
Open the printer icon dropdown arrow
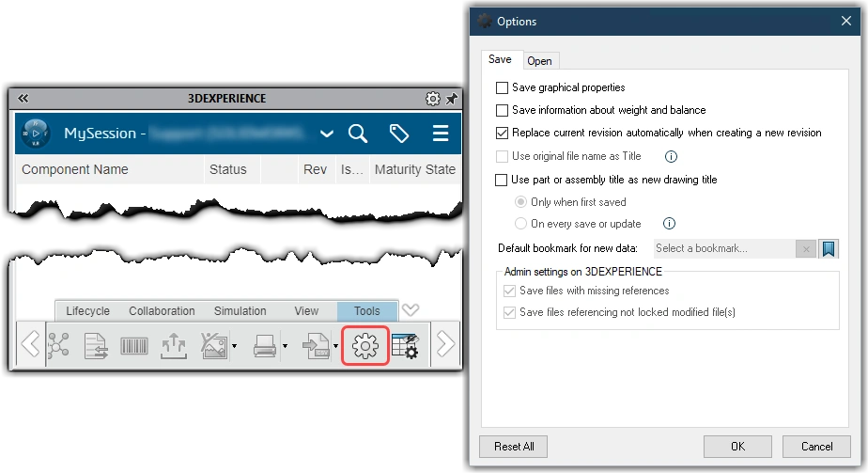(285, 347)
